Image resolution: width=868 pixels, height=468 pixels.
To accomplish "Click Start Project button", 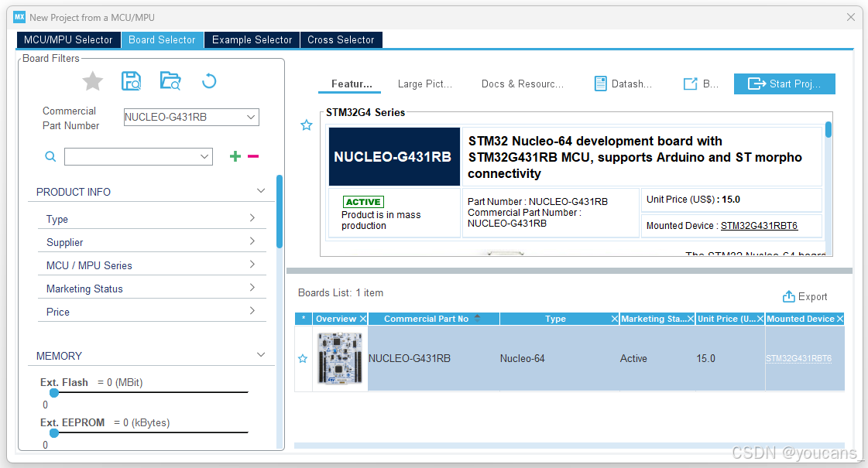I will point(784,84).
